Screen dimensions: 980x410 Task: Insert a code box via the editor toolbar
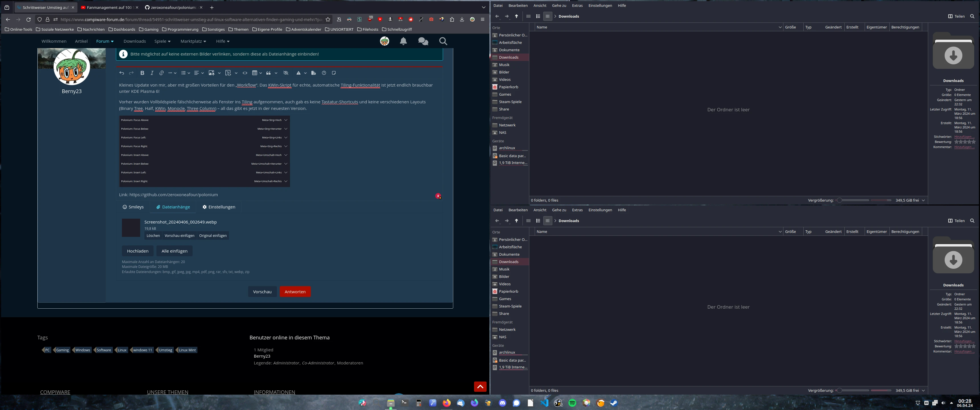[x=228, y=73]
